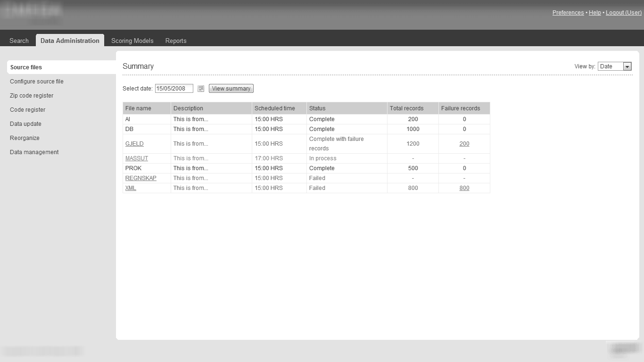The width and height of the screenshot is (644, 362).
Task: Click the View summary button
Action: pyautogui.click(x=231, y=89)
